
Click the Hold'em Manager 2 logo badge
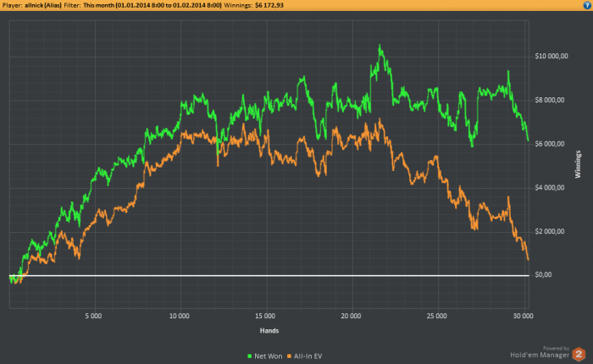tap(579, 354)
